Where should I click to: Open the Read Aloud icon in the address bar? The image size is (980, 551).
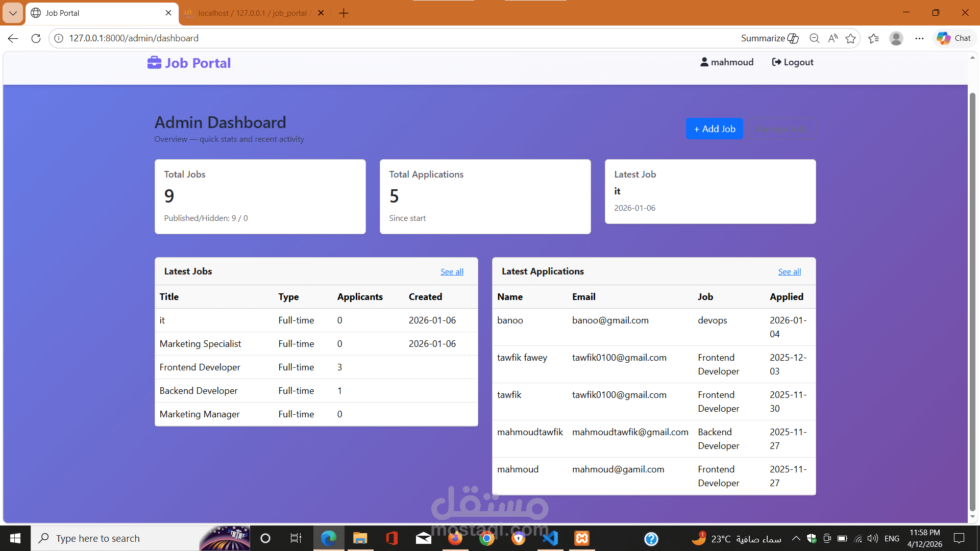832,38
